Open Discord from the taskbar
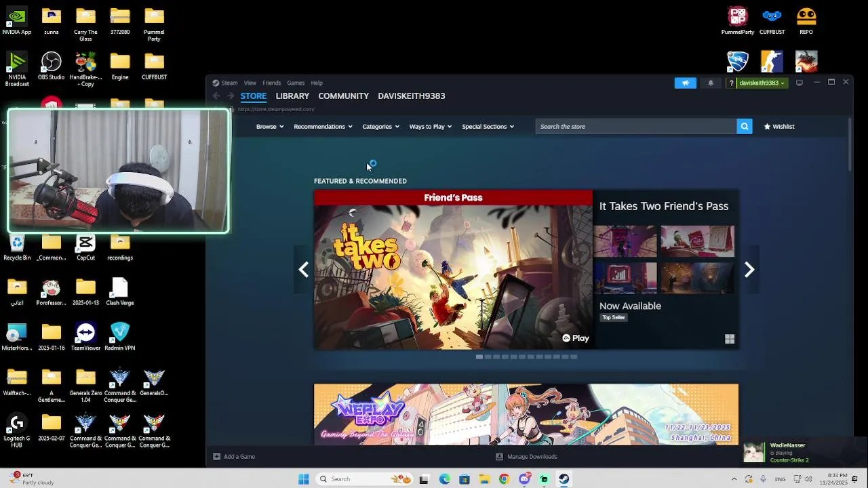Image resolution: width=868 pixels, height=488 pixels. click(x=524, y=479)
